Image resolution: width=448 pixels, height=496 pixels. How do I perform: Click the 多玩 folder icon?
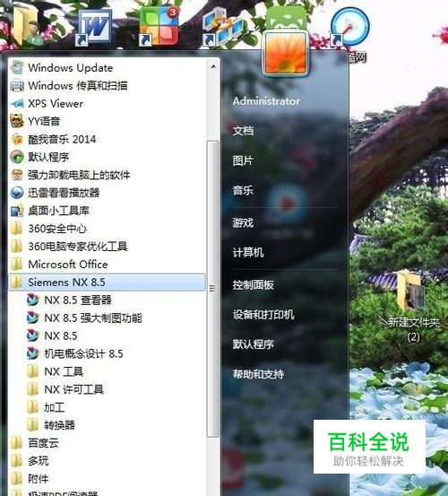click(x=17, y=461)
